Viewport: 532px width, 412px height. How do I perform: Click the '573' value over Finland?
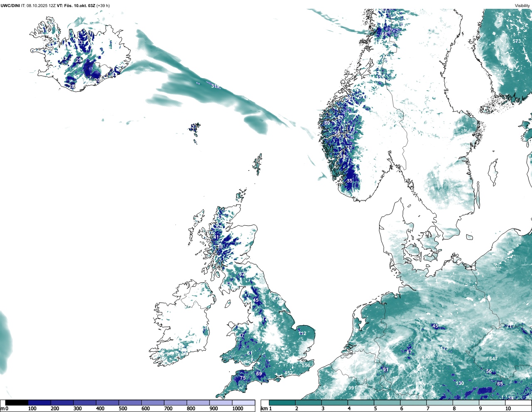click(517, 41)
